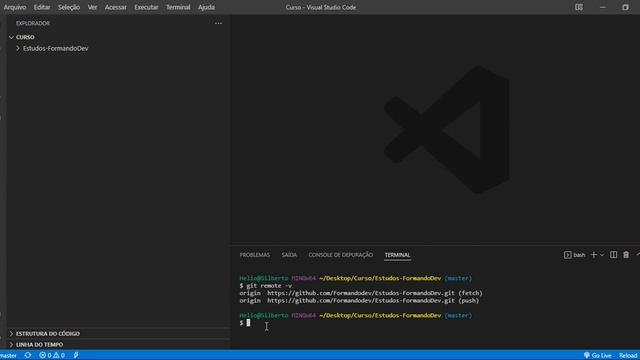This screenshot has height=360, width=640.
Task: Minimize the VS Code window
Action: pyautogui.click(x=602, y=7)
